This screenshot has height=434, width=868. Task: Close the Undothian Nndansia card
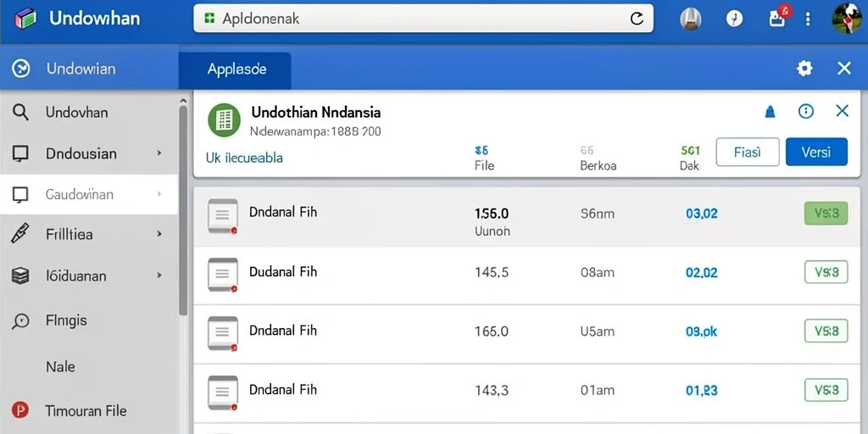[x=842, y=111]
